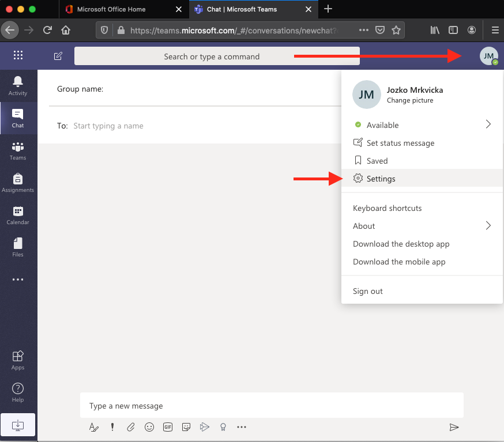Image resolution: width=504 pixels, height=442 pixels.
Task: Click the new chat compose icon
Action: pyautogui.click(x=58, y=56)
